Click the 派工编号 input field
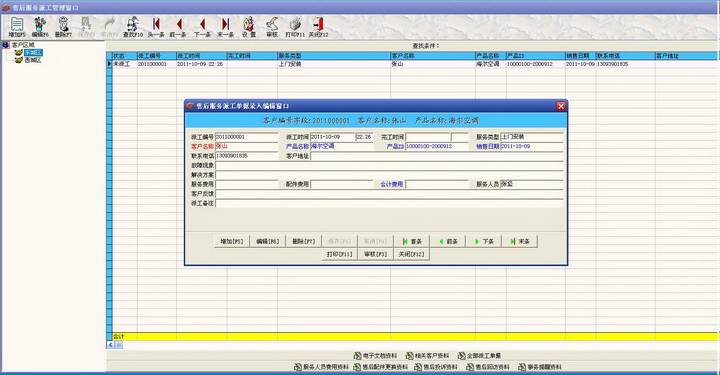Viewport: 720px width, 375px height. point(247,137)
